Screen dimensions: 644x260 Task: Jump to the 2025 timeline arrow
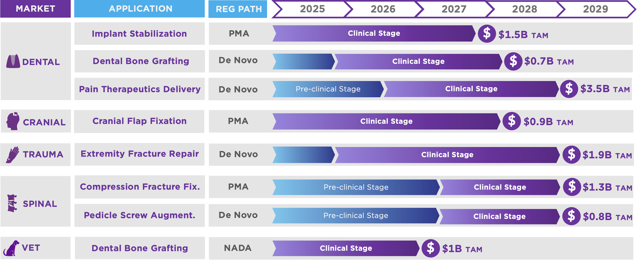312,9
